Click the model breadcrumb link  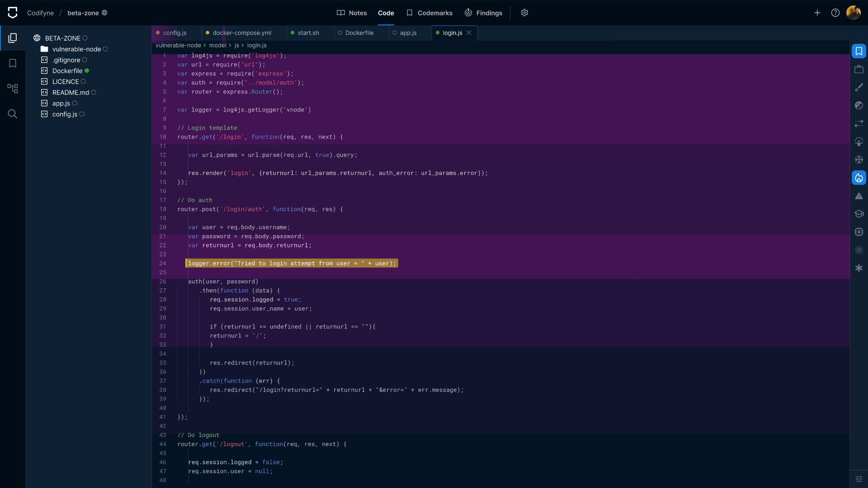click(217, 45)
